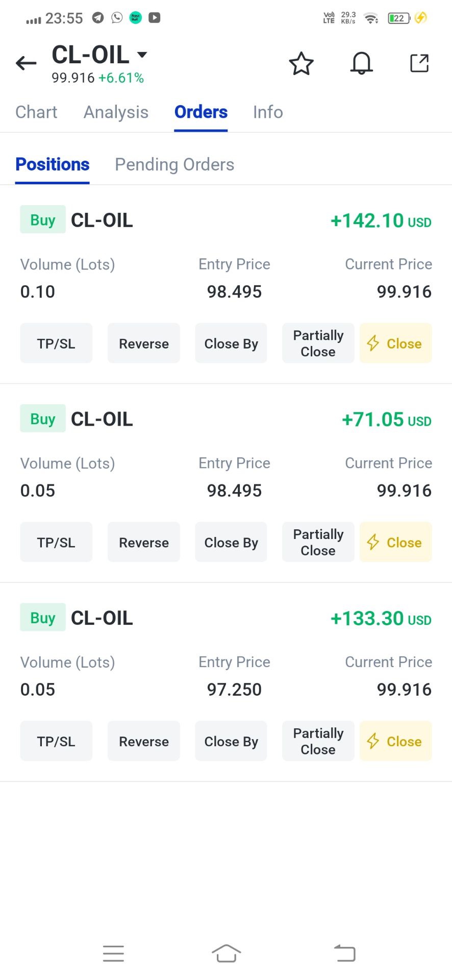Open the Analysis tab

click(x=116, y=112)
